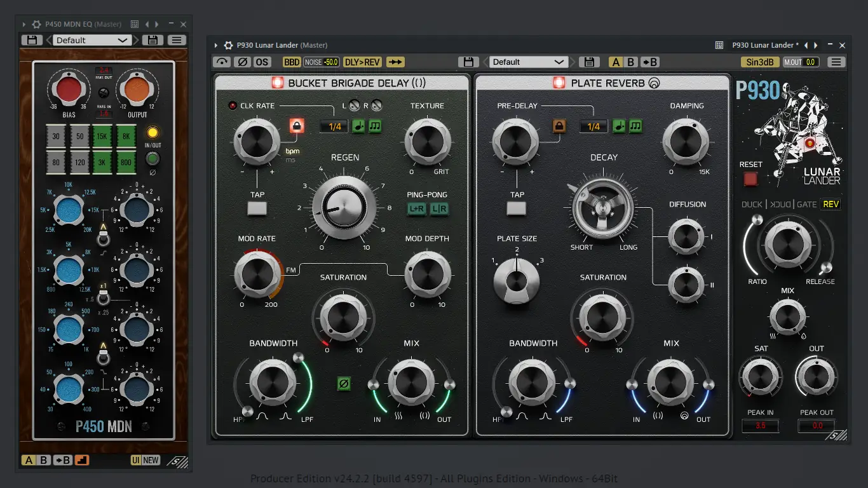Click the save floppy icon left of the Lunar Lander Default dropdown
This screenshot has height=488, width=868.
tap(468, 62)
